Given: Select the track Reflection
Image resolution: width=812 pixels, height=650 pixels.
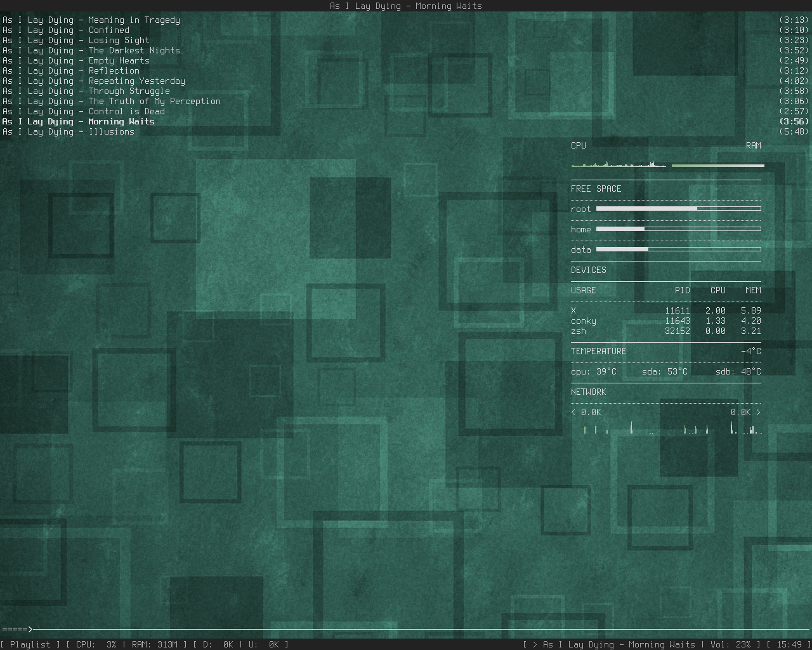Looking at the screenshot, I should click(x=71, y=71).
